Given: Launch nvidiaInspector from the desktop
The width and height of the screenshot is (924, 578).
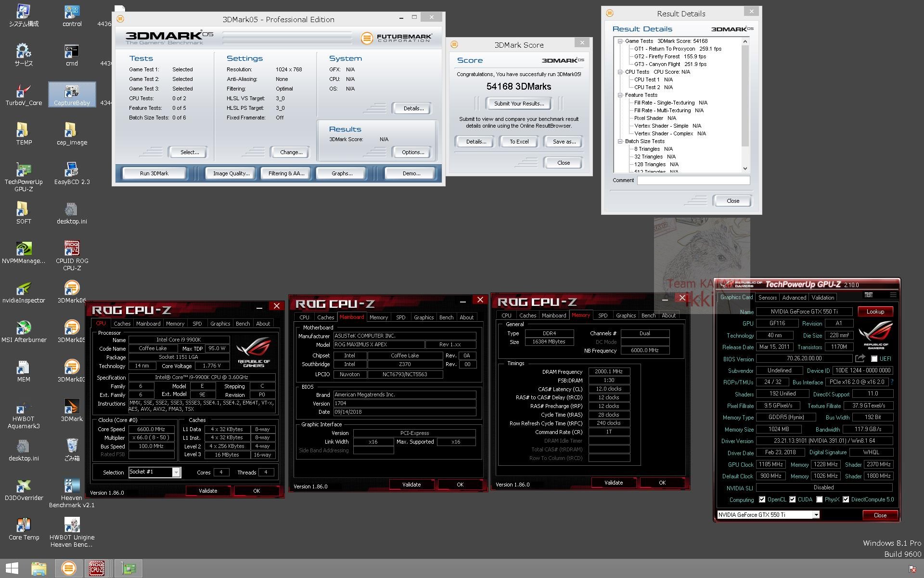Looking at the screenshot, I should pyautogui.click(x=24, y=292).
